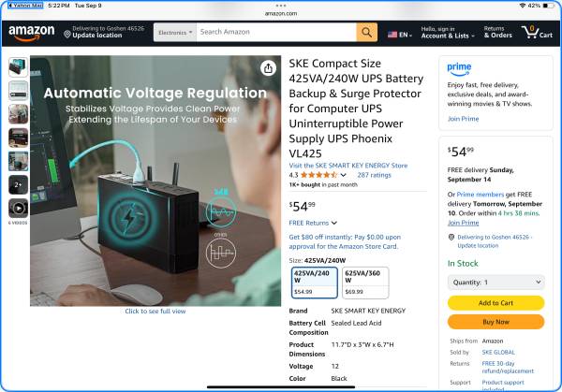Click the Amazon logo
Viewport: 562px width, 392px height.
(32, 33)
